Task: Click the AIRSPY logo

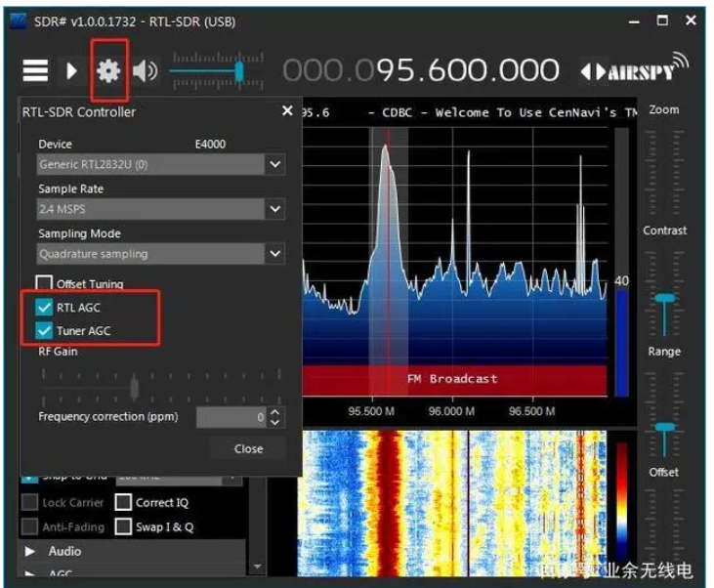Action: [x=634, y=70]
